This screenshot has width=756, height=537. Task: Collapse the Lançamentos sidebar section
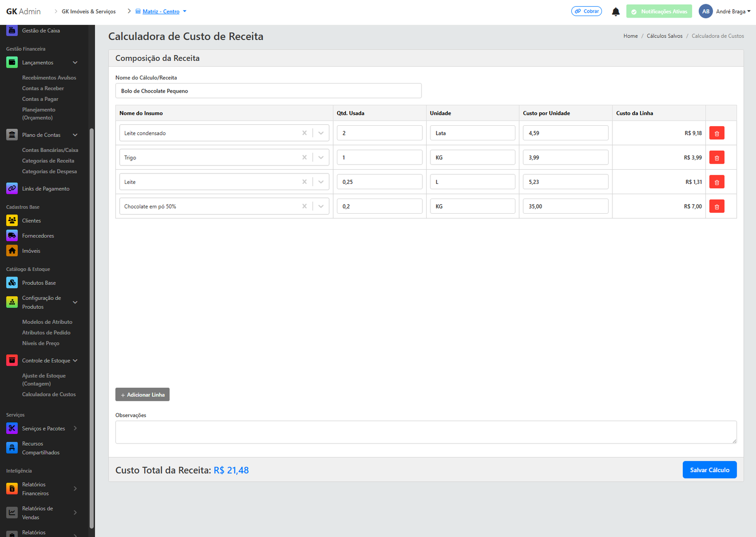coord(75,63)
